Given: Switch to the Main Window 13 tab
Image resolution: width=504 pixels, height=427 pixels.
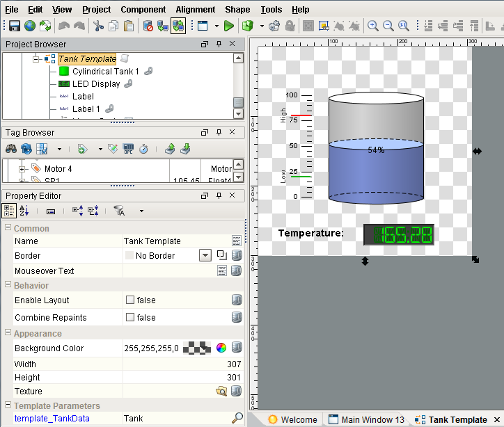Looking at the screenshot, I should pyautogui.click(x=366, y=419).
